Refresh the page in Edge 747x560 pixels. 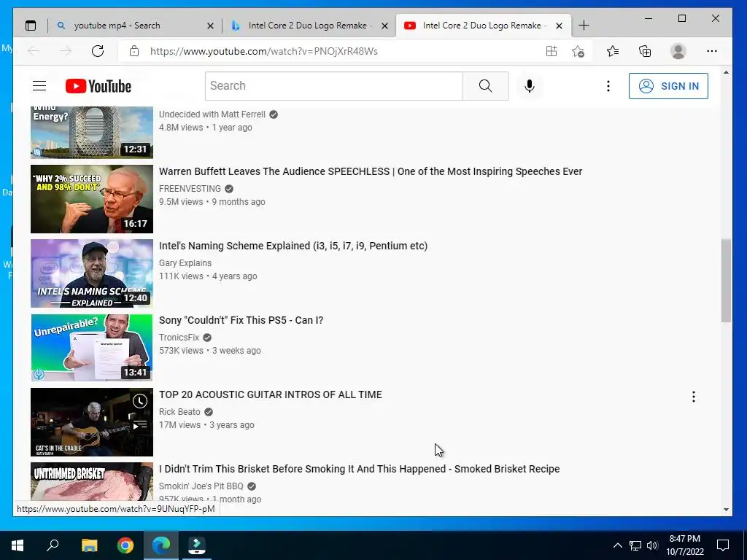pyautogui.click(x=98, y=51)
